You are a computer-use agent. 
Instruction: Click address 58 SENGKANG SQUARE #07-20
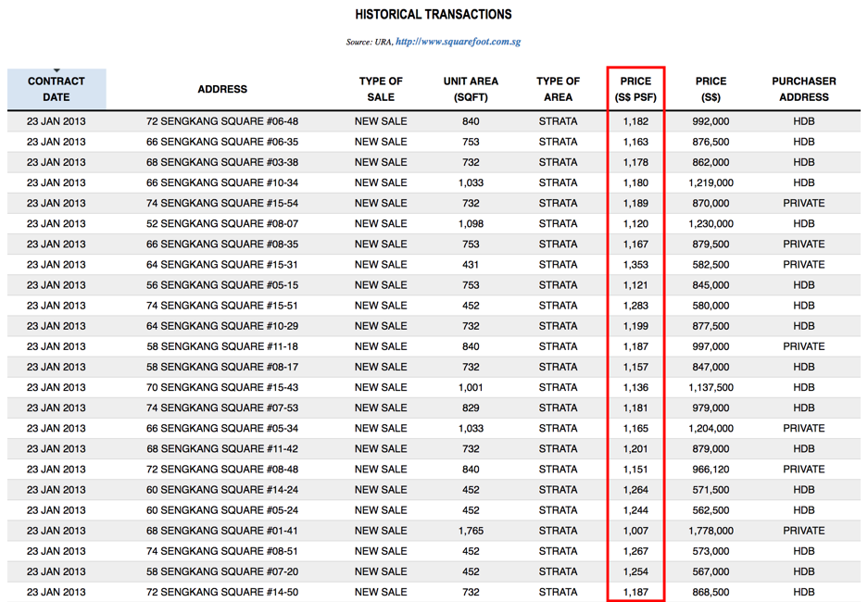point(222,571)
